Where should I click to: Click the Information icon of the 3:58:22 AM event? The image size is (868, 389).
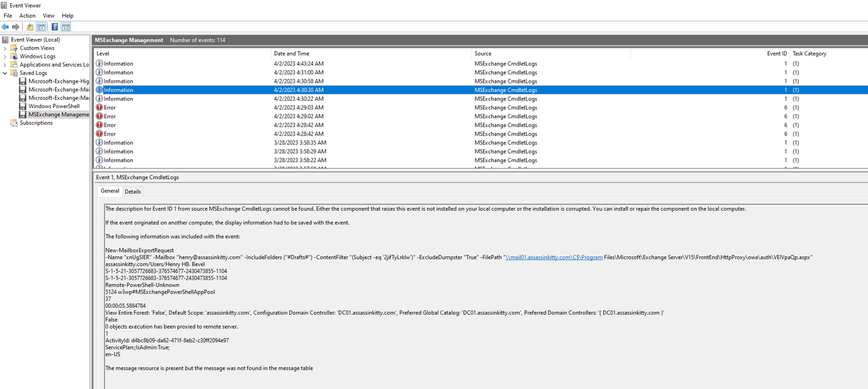(x=99, y=160)
